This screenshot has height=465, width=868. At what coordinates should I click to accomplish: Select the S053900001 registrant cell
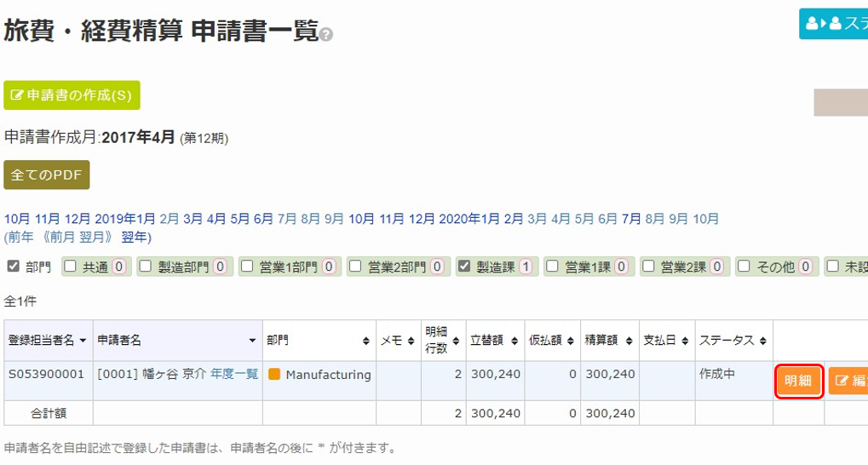pos(49,381)
